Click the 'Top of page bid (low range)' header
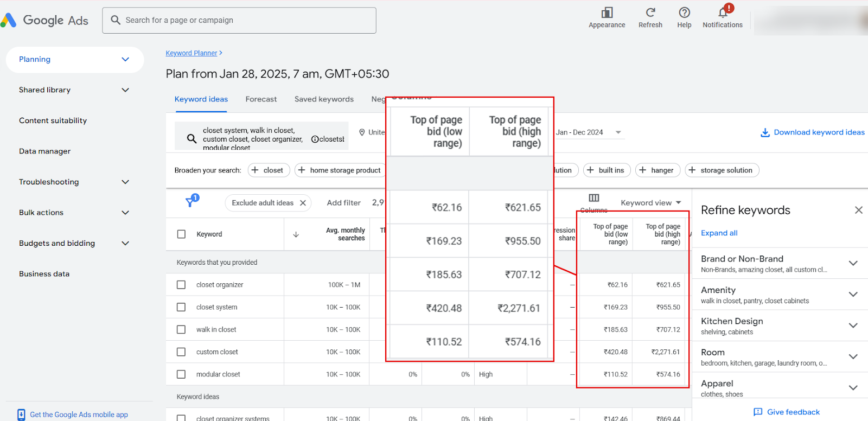 coord(610,234)
